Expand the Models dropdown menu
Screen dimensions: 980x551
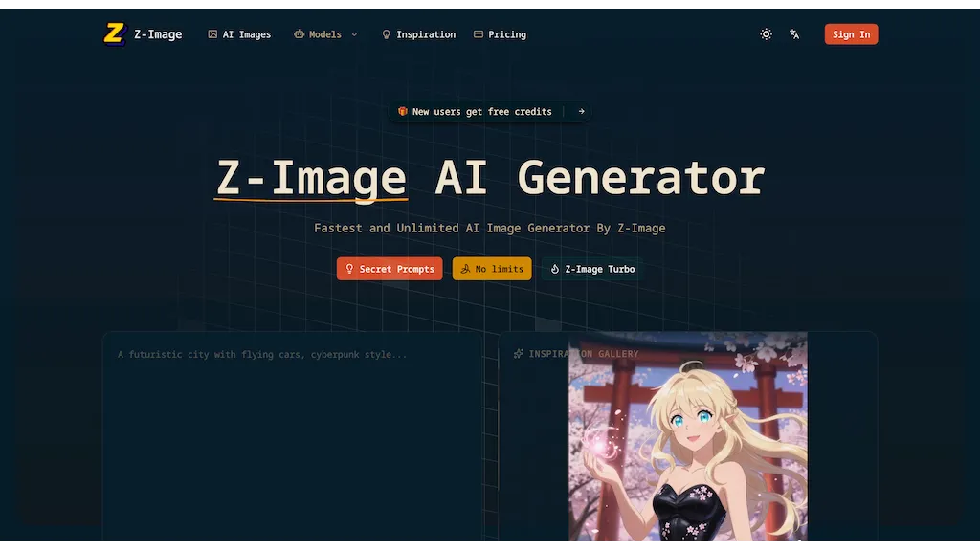point(325,34)
